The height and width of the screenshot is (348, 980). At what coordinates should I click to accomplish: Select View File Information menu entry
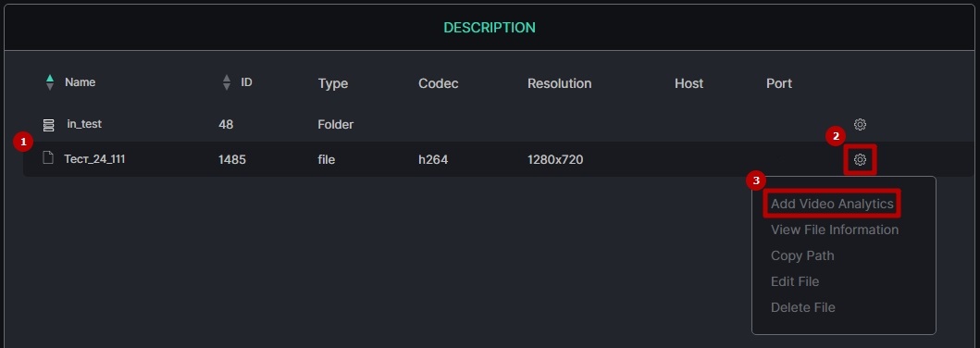click(835, 230)
